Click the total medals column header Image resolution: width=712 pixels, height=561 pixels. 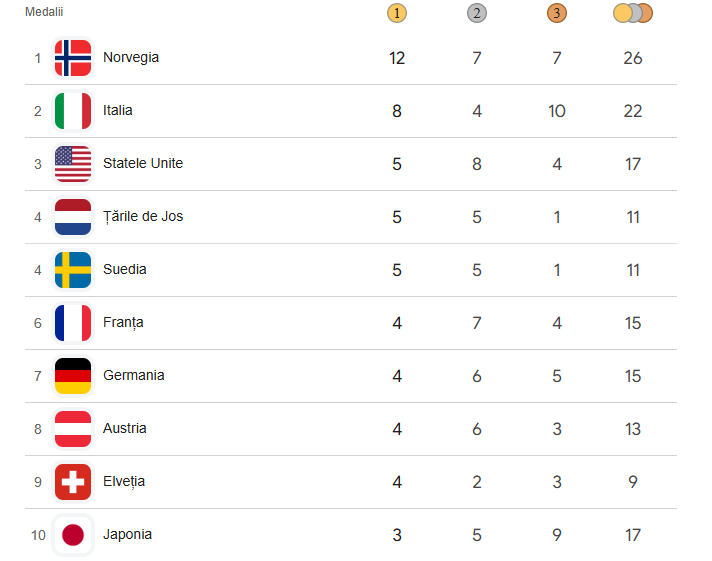tap(632, 13)
